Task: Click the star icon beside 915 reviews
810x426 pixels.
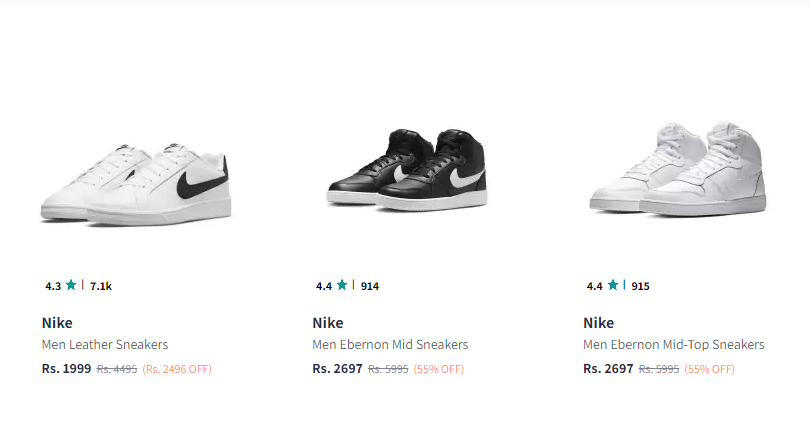Action: click(x=613, y=285)
